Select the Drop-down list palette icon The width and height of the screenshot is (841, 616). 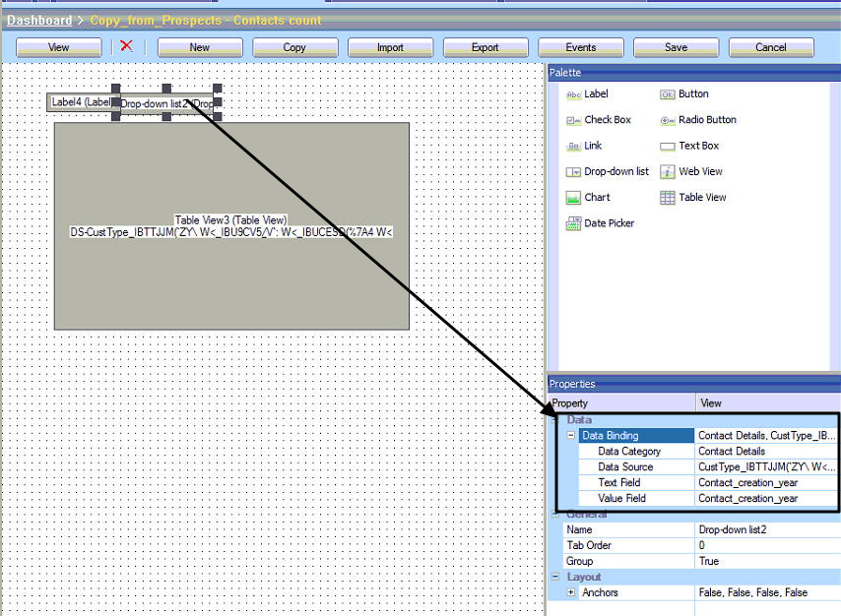coord(575,170)
